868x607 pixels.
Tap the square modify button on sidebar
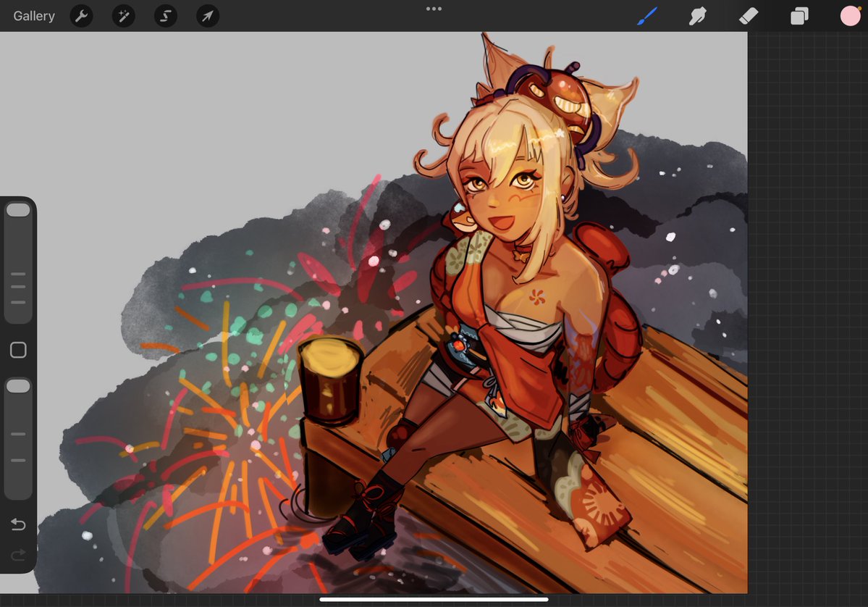tap(18, 350)
